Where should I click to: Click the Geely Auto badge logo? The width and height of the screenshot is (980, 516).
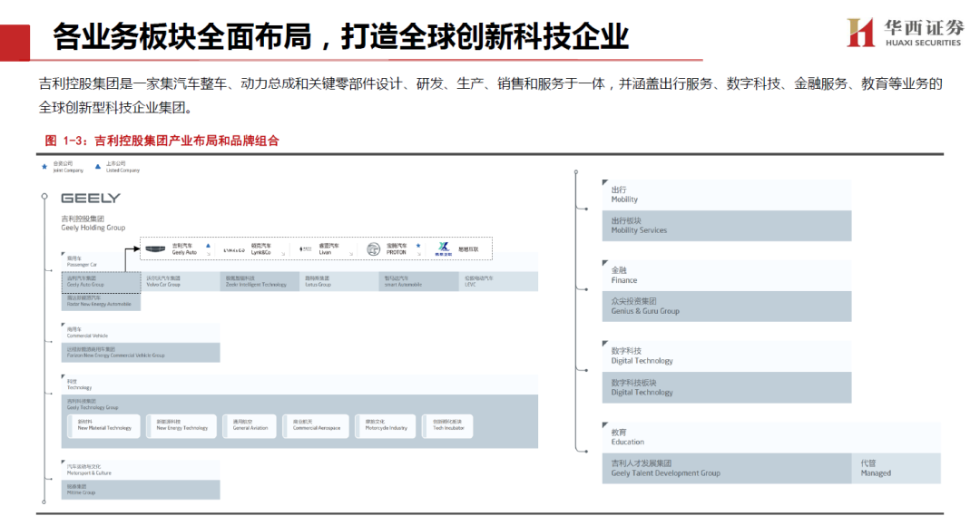pyautogui.click(x=155, y=248)
